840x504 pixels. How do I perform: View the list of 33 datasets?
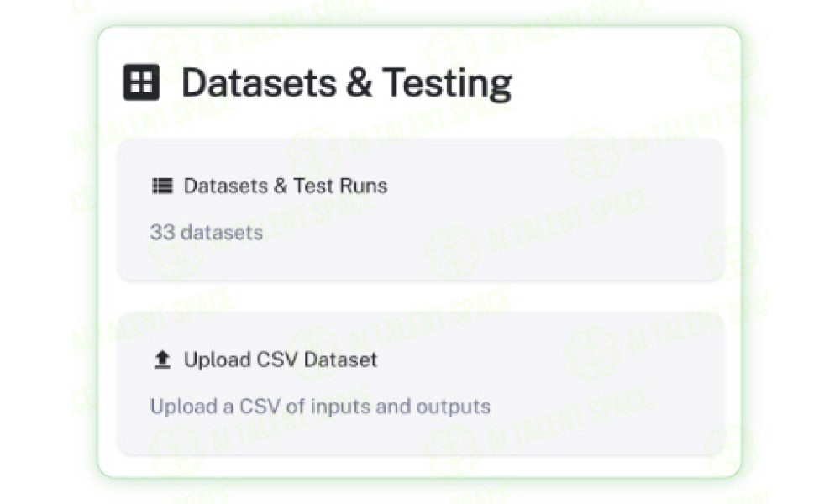click(421, 209)
